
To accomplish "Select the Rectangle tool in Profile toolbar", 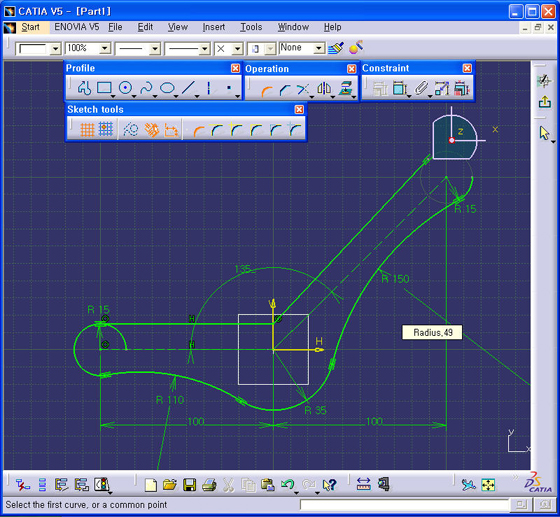I will (x=104, y=87).
